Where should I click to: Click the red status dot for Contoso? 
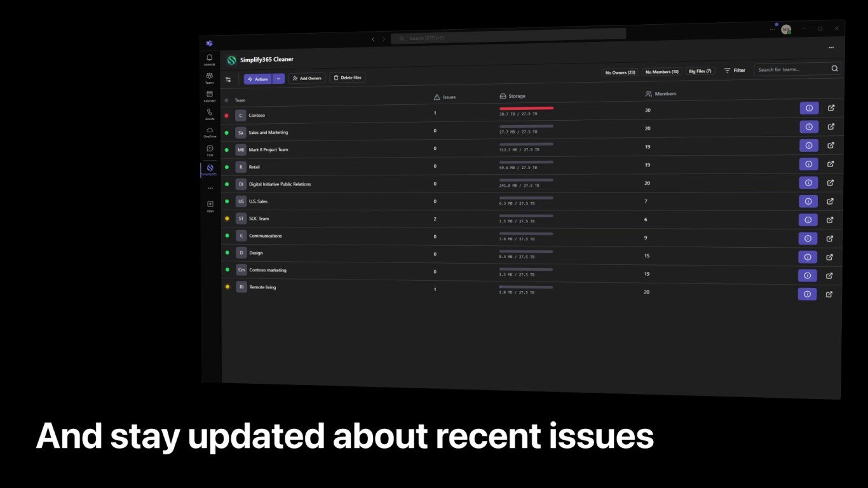pos(227,116)
